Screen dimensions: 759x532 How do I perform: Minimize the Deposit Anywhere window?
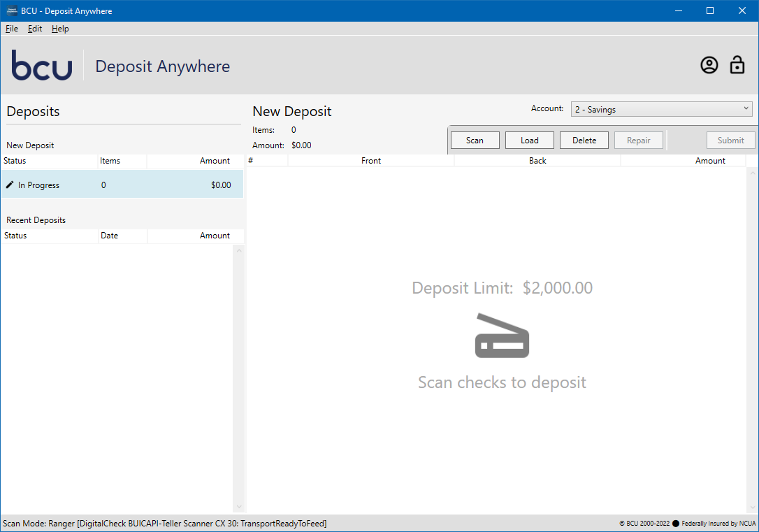(679, 10)
